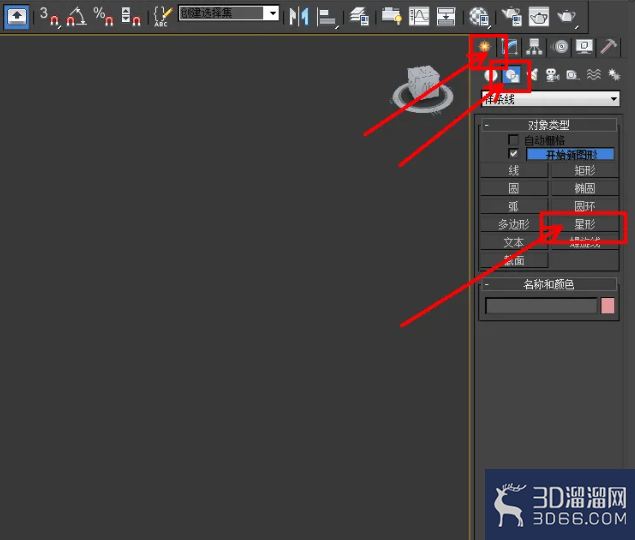Switch to the Utilities panel tab
635x540 pixels.
click(x=609, y=47)
